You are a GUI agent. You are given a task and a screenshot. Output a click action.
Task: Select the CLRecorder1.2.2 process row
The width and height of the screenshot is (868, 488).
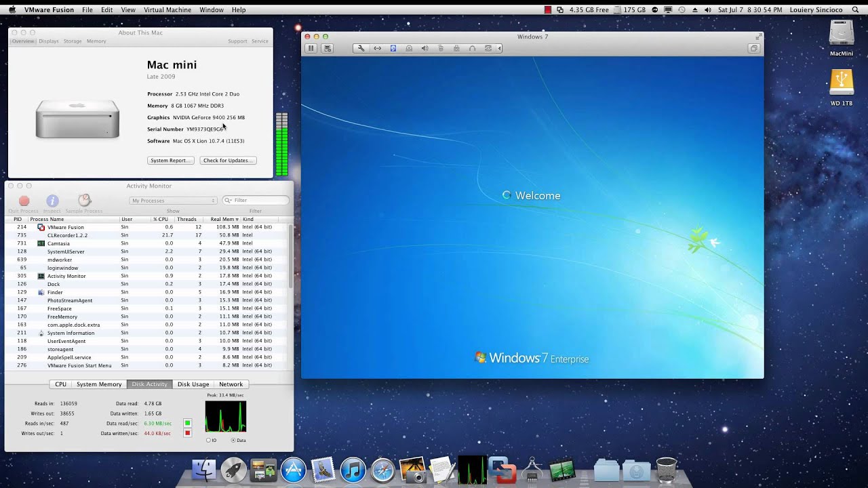click(x=146, y=235)
